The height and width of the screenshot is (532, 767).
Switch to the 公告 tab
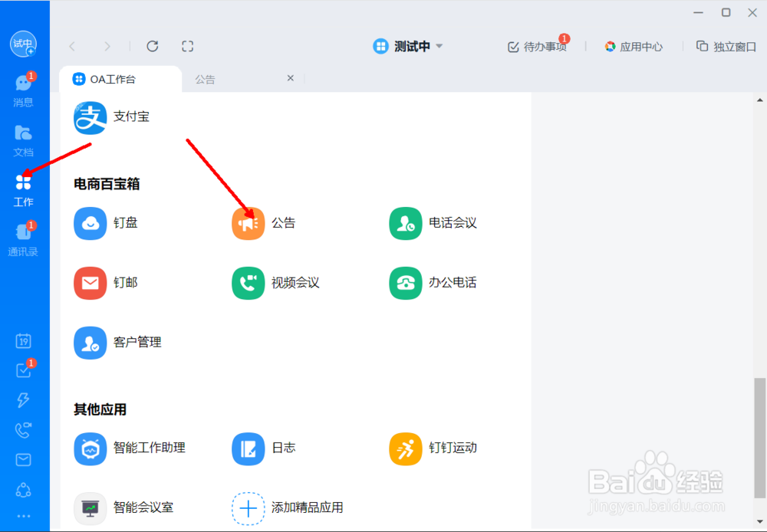click(205, 79)
